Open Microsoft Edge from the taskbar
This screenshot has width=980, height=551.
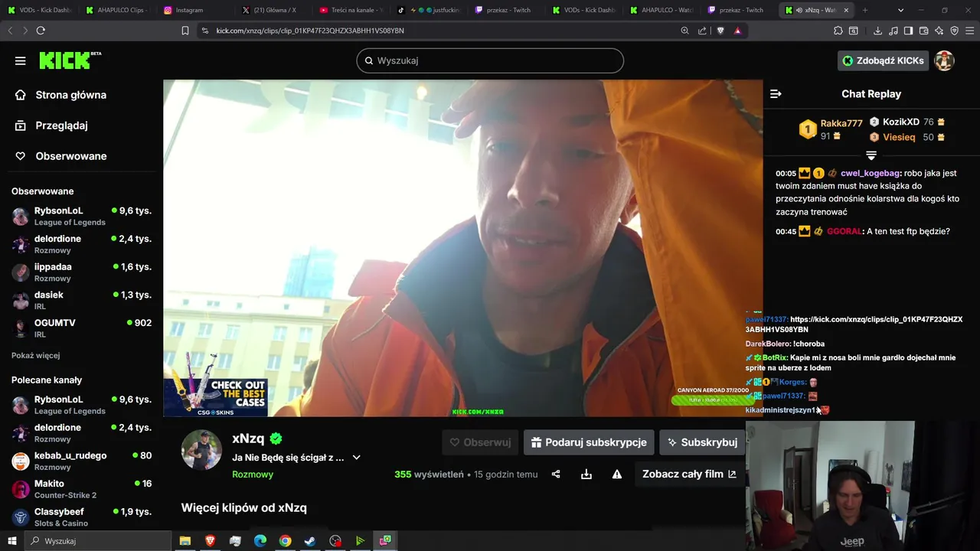[260, 541]
